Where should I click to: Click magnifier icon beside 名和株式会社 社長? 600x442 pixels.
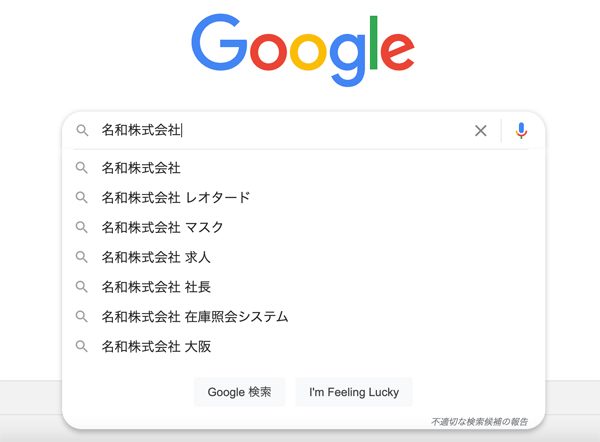82,287
